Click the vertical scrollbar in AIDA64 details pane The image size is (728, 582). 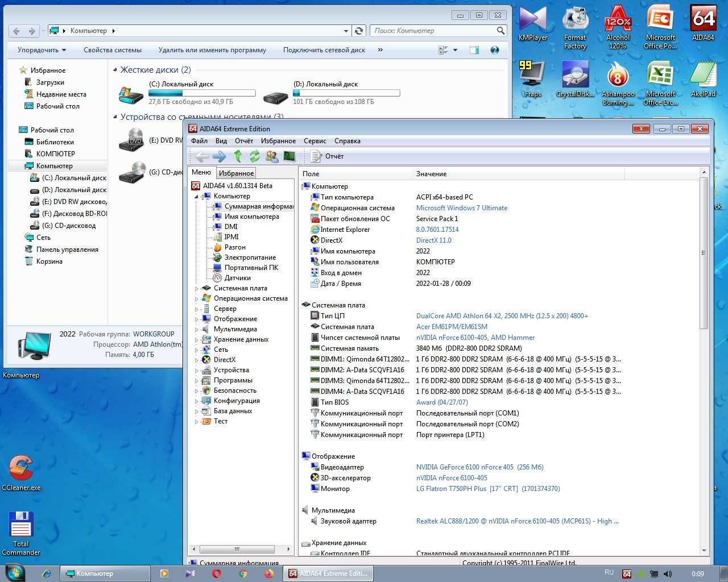[704, 252]
